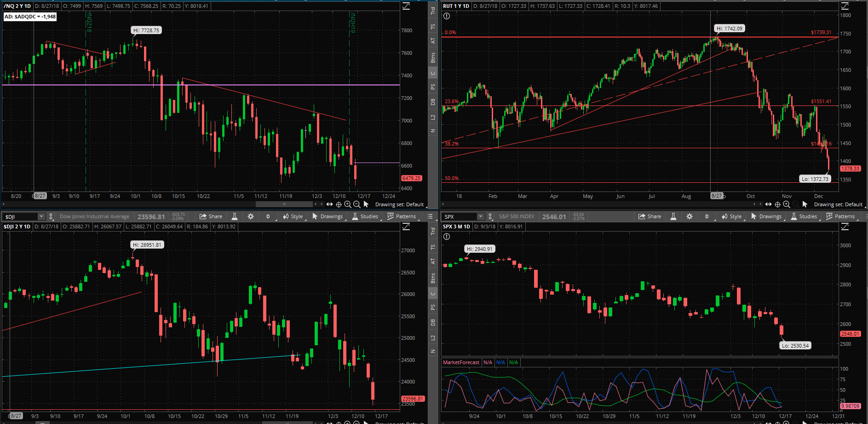The width and height of the screenshot is (868, 424).
Task: Toggle L2 sidebar button beside $DJI chart
Action: coord(433,338)
